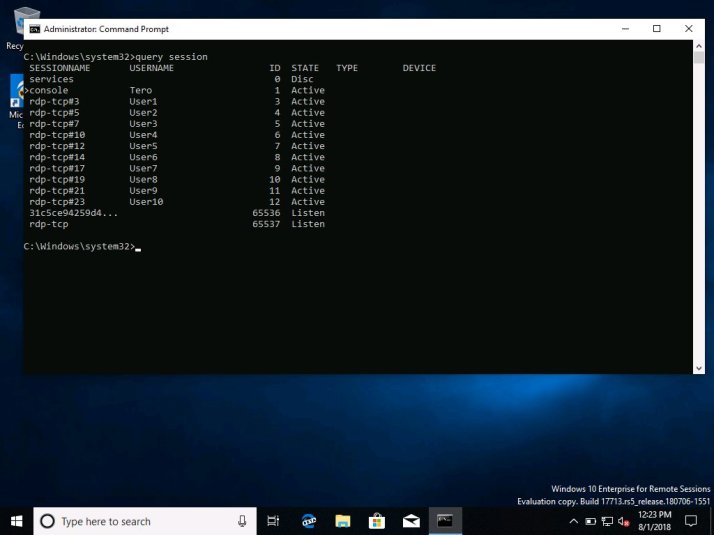Image resolution: width=714 pixels, height=535 pixels.
Task: Open the Mail app in the taskbar
Action: coord(411,521)
